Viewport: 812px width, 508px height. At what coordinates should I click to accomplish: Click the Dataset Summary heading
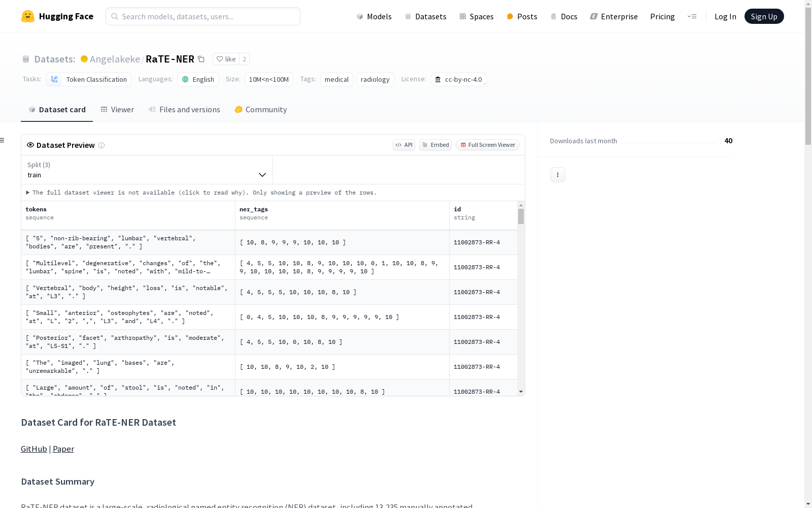58,482
